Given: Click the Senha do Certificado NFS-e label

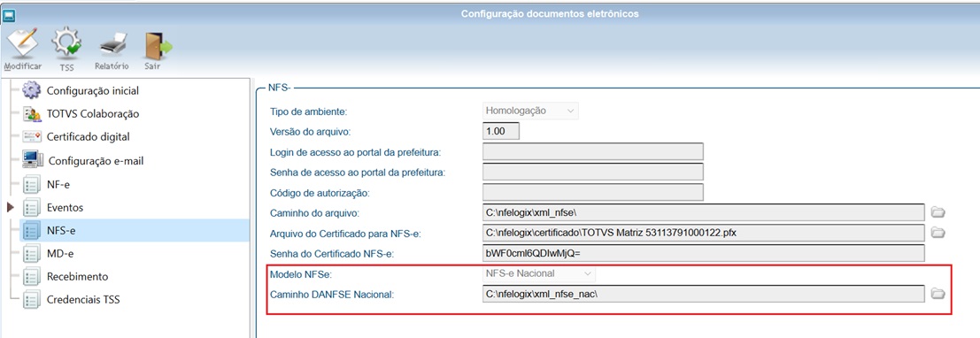Looking at the screenshot, I should pos(332,254).
